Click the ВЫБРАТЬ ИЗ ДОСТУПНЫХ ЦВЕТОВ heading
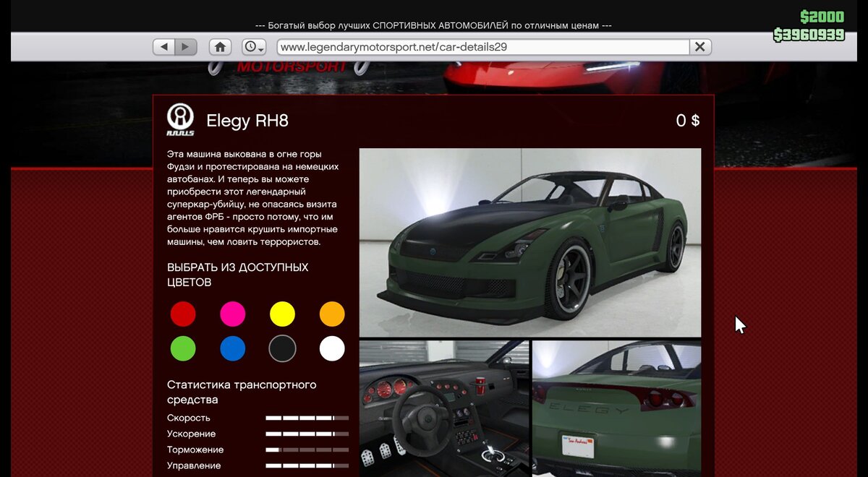Viewport: 868px width, 477px height. point(238,275)
